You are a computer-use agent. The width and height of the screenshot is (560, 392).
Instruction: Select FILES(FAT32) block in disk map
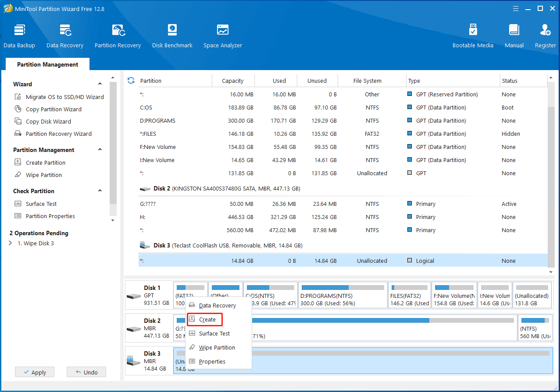pyautogui.click(x=410, y=295)
